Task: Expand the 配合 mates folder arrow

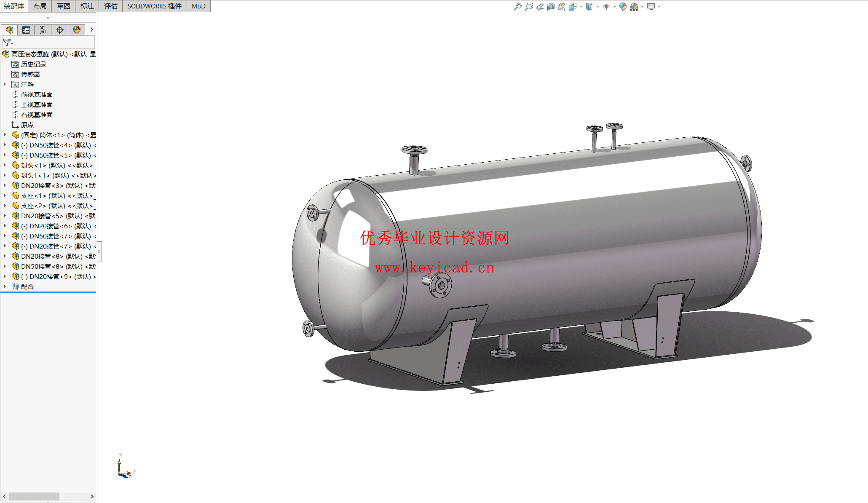Action: click(5, 286)
